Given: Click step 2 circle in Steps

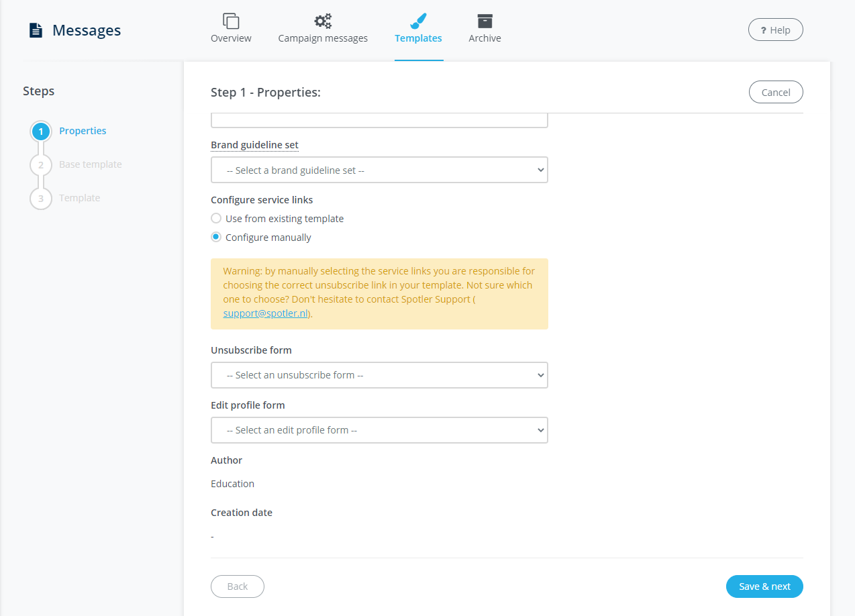Looking at the screenshot, I should [41, 165].
